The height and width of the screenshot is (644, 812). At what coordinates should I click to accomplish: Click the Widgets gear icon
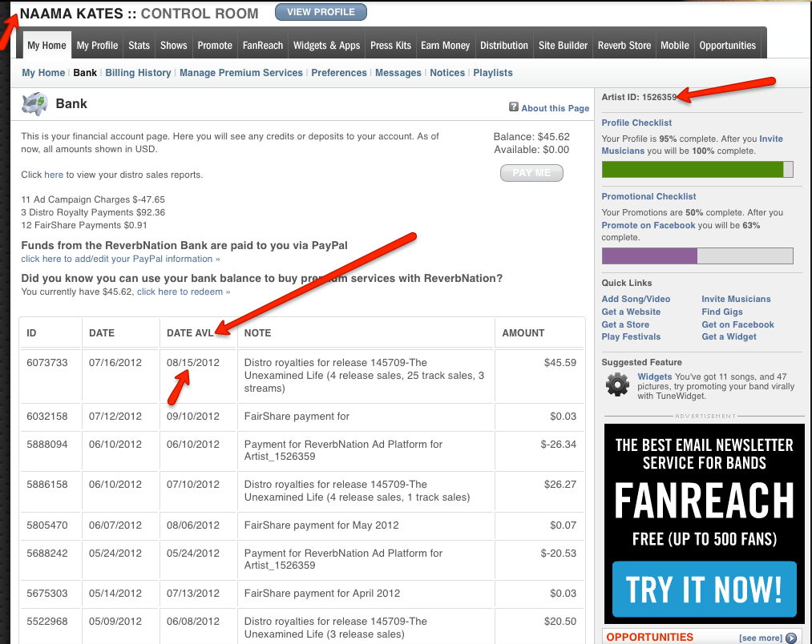pos(617,385)
